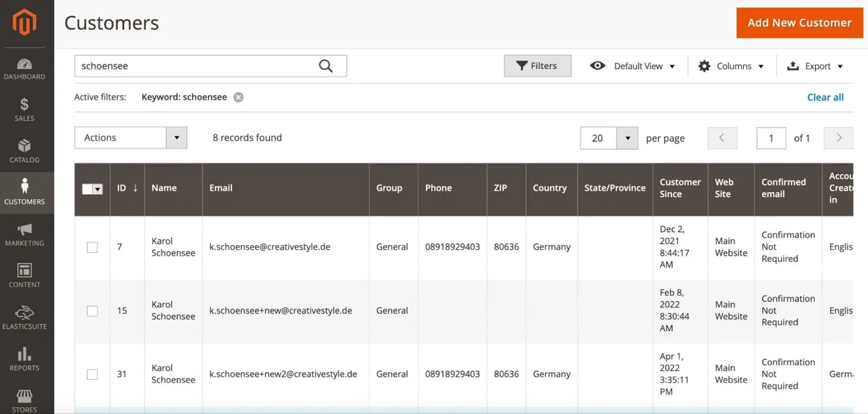This screenshot has width=868, height=414.
Task: Go to the next page arrow
Action: 839,138
